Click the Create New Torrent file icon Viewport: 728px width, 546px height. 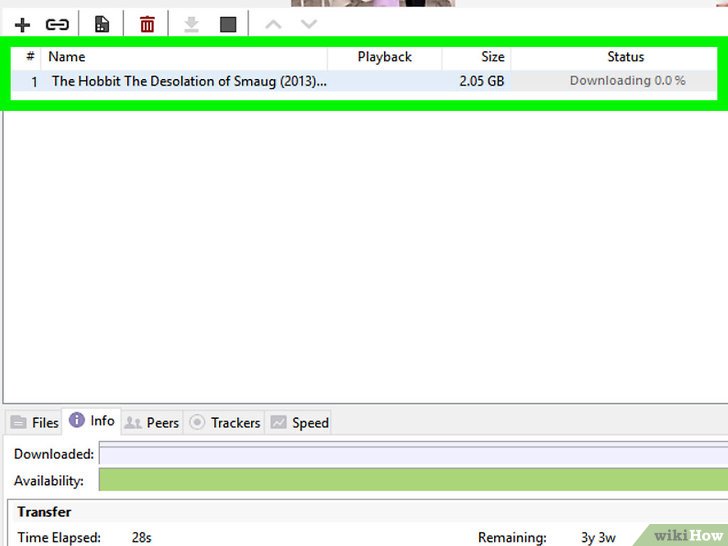(102, 24)
